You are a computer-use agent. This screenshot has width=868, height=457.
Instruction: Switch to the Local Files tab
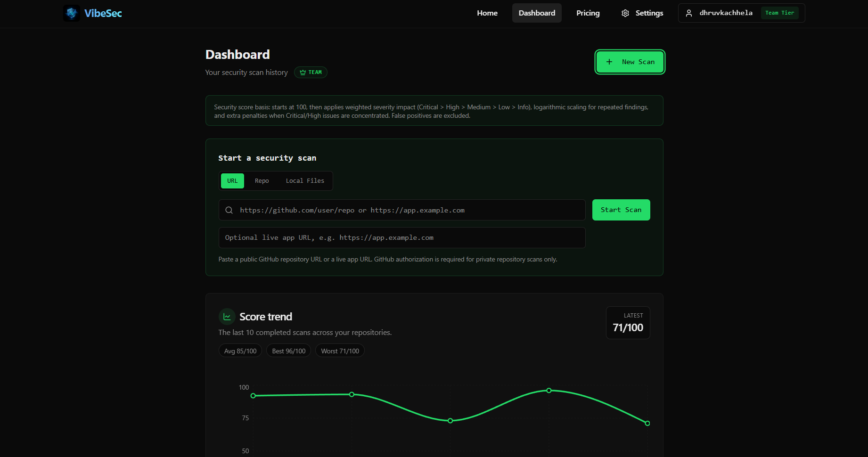tap(305, 181)
